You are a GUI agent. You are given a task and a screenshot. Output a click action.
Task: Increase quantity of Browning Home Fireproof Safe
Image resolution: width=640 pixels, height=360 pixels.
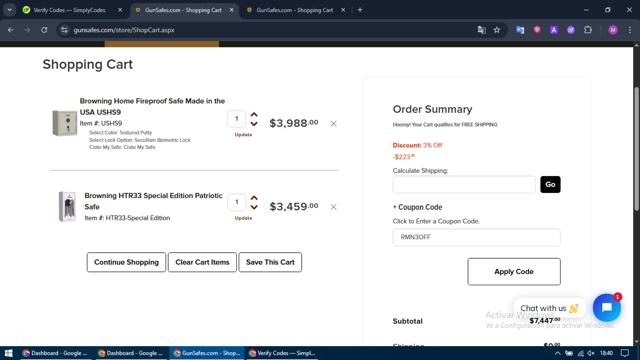tap(254, 114)
